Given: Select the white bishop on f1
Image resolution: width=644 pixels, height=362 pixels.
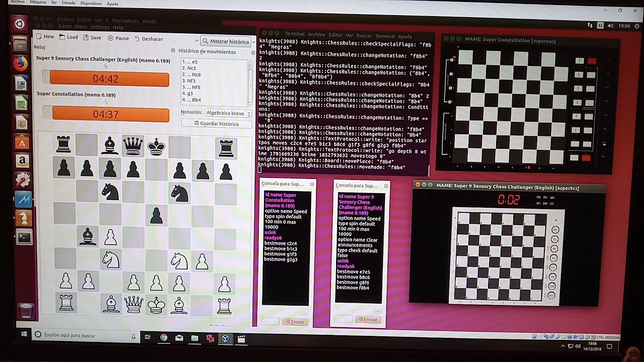Looking at the screenshot, I should [x=179, y=305].
